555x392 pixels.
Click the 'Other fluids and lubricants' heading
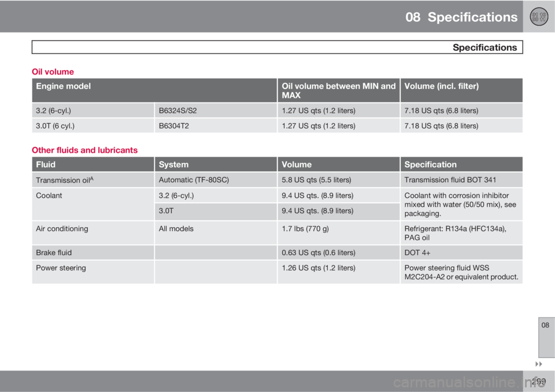(84, 150)
